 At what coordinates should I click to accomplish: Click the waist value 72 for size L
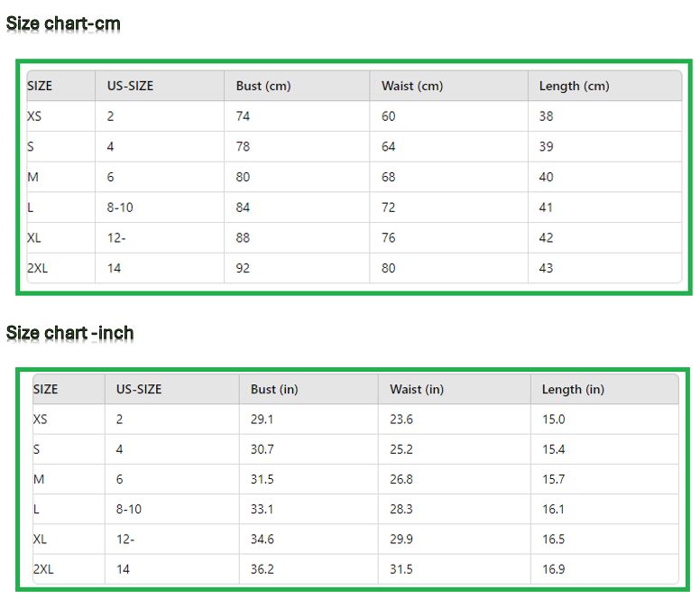pos(388,208)
